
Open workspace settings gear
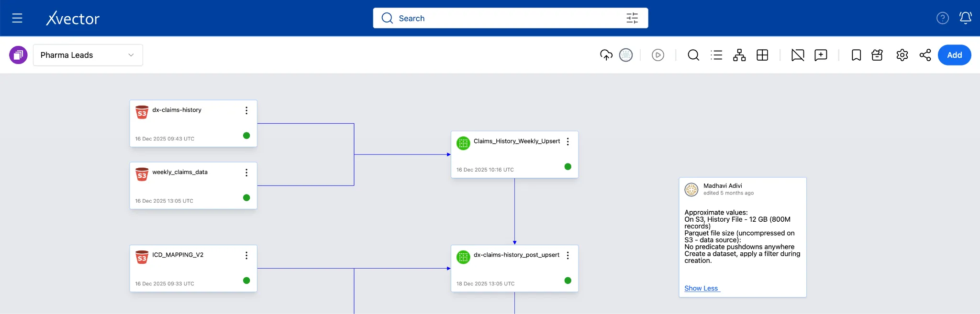[902, 55]
